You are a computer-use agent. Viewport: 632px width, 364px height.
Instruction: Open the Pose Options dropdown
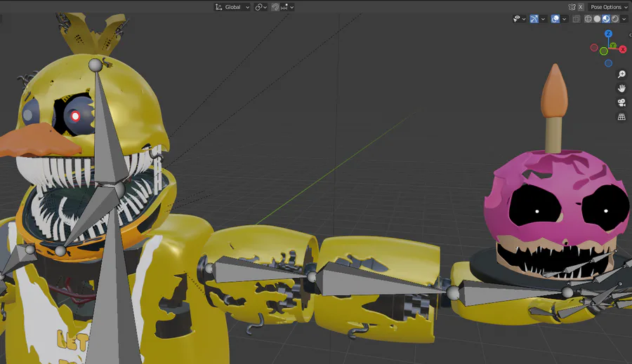pyautogui.click(x=608, y=7)
